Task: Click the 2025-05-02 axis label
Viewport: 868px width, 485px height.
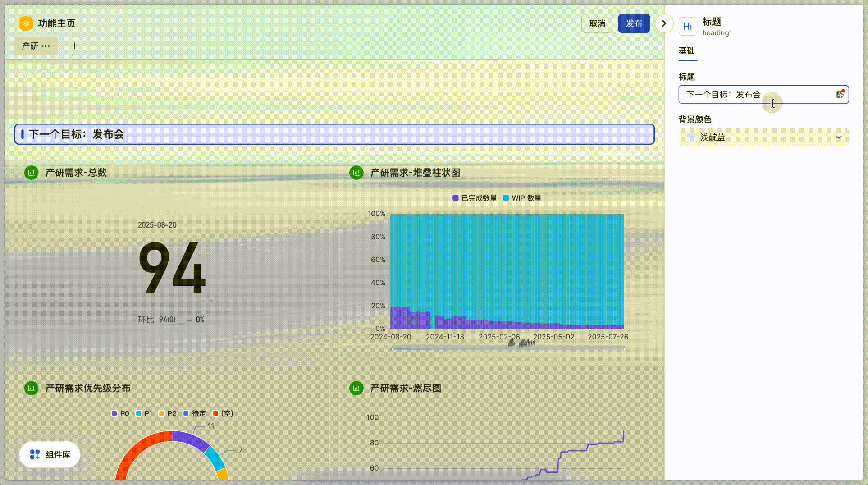Action: click(554, 337)
